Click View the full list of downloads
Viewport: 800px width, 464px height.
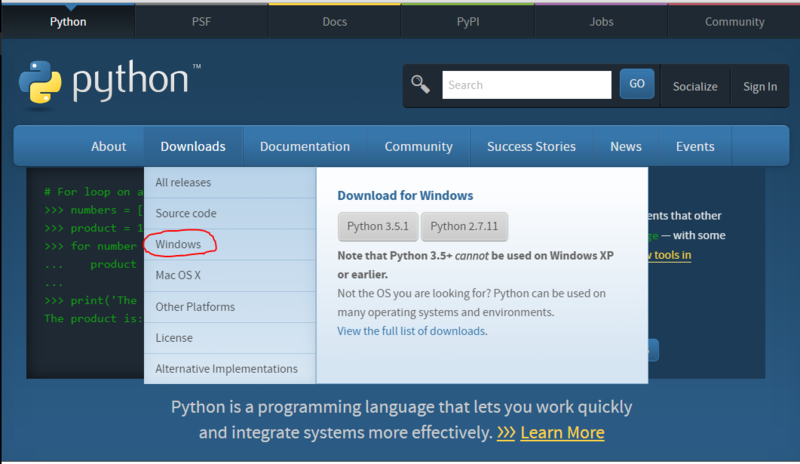(411, 331)
